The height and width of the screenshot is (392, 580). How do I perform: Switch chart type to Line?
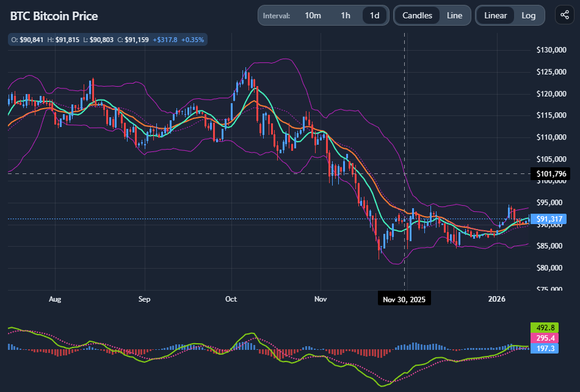454,15
